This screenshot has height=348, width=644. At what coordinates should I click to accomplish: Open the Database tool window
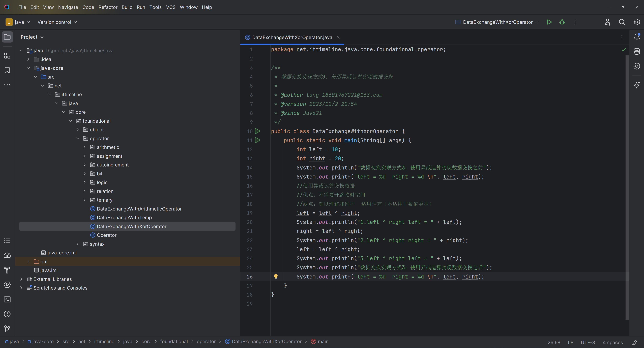[637, 51]
